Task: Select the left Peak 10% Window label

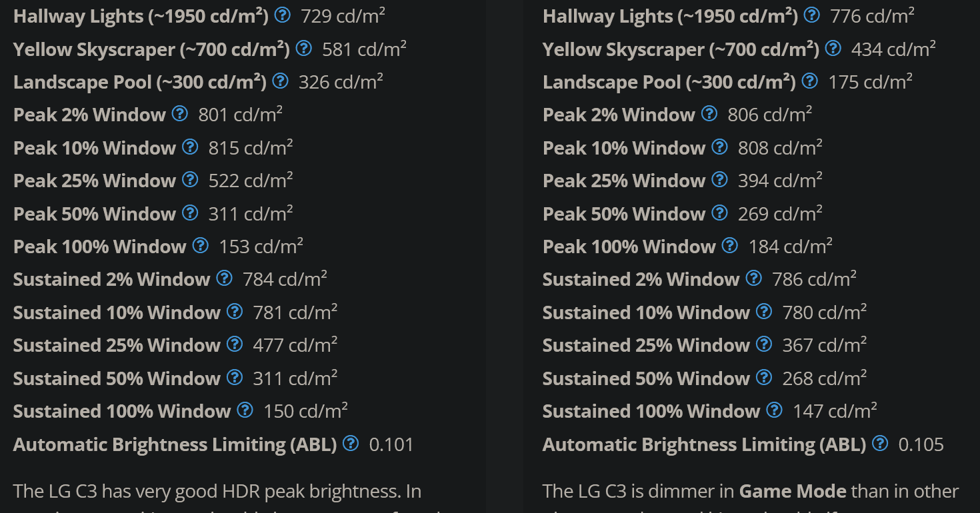Action: click(95, 148)
